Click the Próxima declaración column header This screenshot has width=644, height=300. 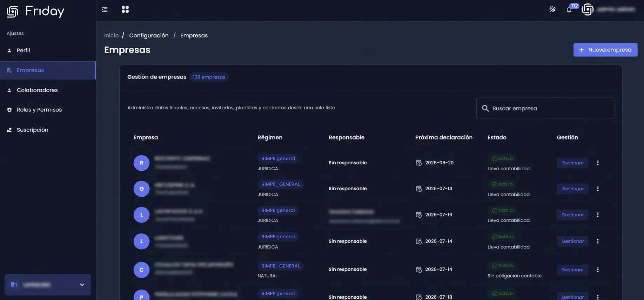[444, 137]
